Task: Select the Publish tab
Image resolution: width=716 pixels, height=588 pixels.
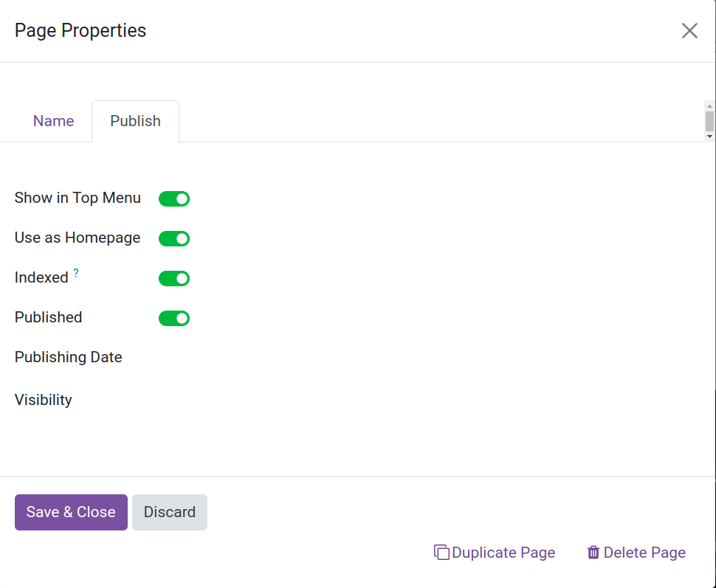Action: [x=135, y=121]
